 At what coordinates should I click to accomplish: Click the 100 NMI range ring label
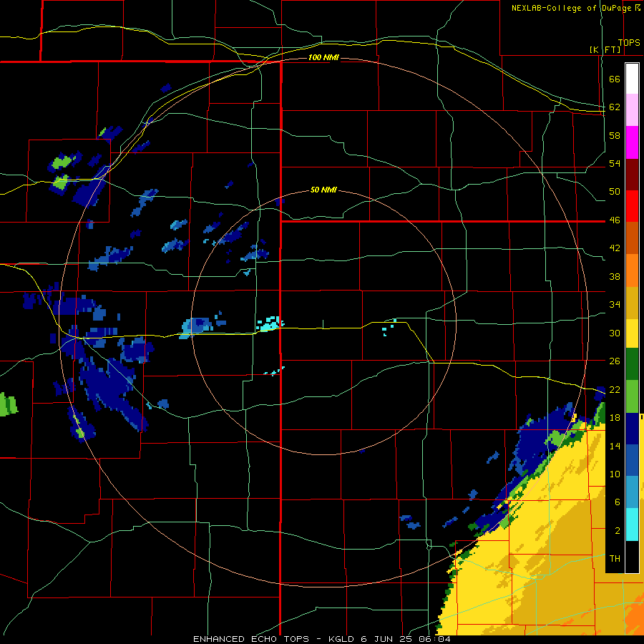pyautogui.click(x=323, y=57)
